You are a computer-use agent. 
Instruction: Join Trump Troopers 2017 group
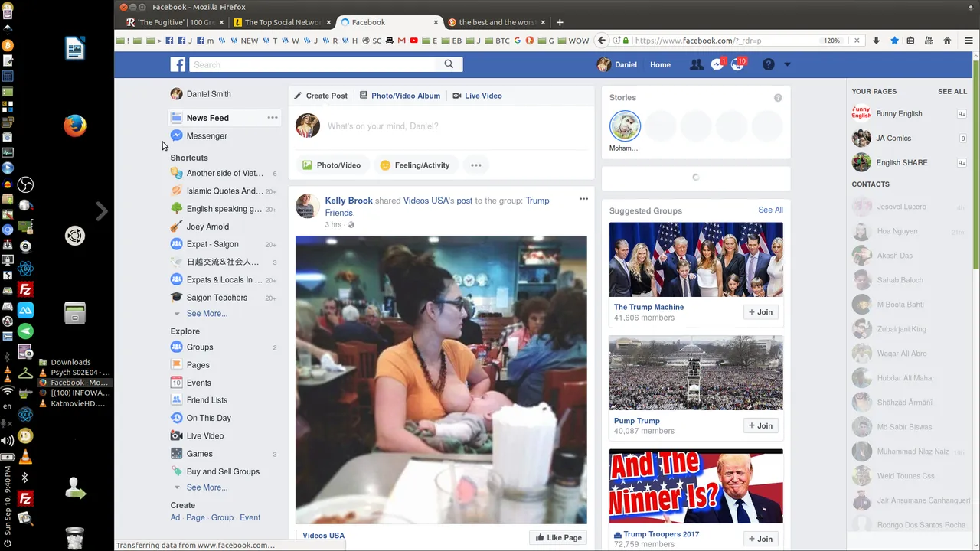click(760, 539)
